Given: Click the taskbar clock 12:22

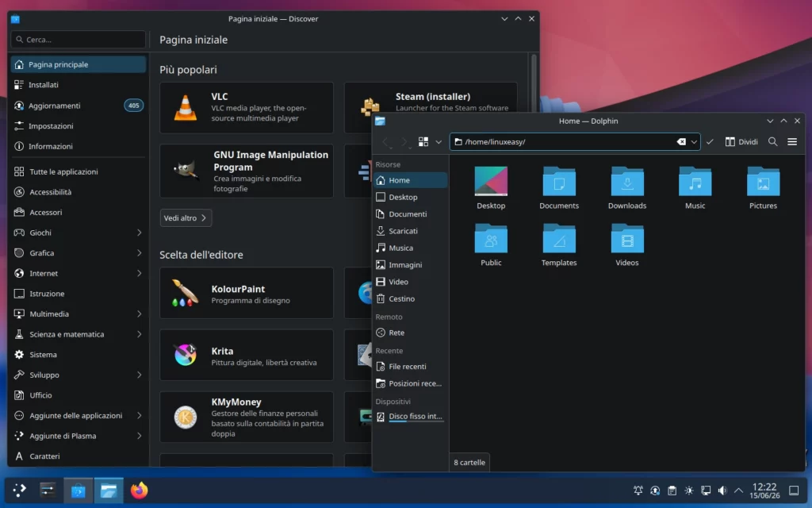Looking at the screenshot, I should pos(764,491).
